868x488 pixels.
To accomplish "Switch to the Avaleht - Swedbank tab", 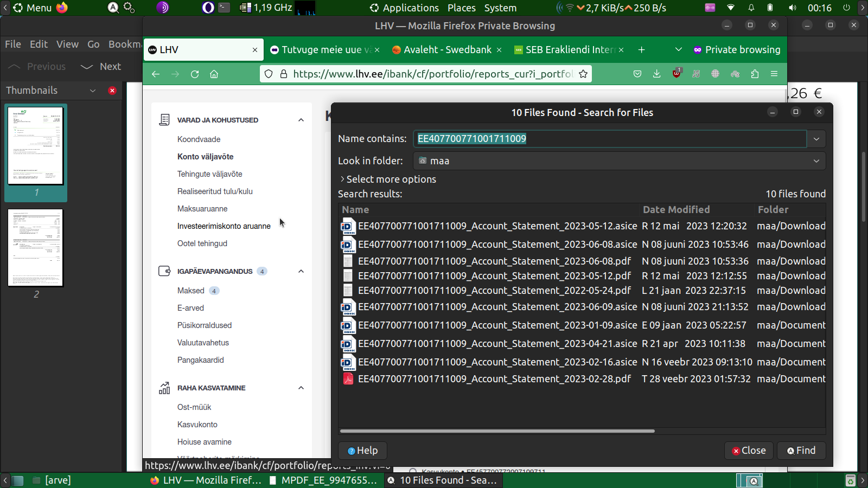I will (447, 50).
